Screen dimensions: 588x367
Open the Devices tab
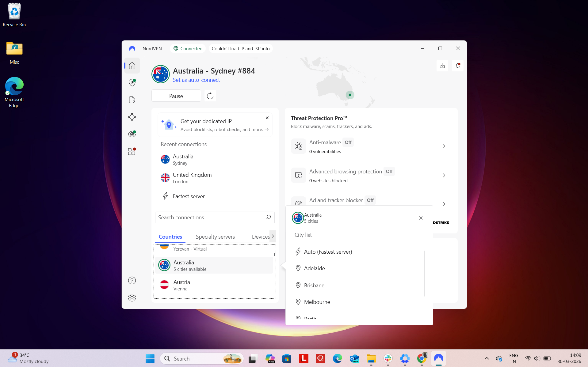click(x=261, y=236)
